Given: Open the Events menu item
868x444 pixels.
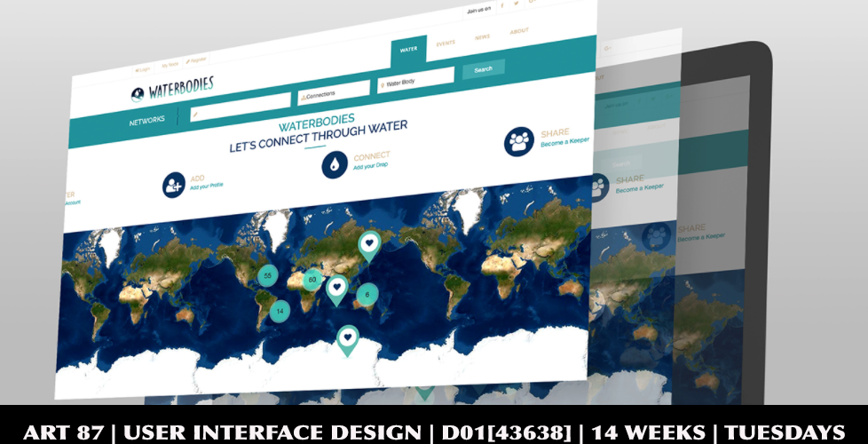Looking at the screenshot, I should pos(446,43).
